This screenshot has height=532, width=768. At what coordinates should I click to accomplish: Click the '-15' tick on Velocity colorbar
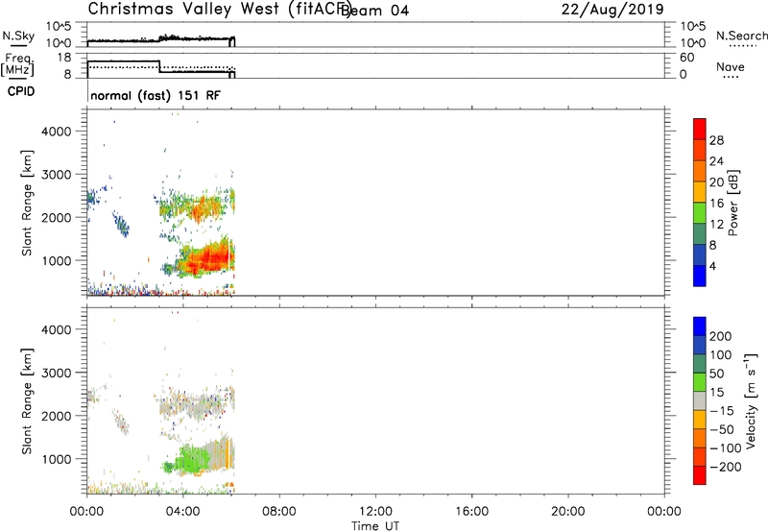722,411
